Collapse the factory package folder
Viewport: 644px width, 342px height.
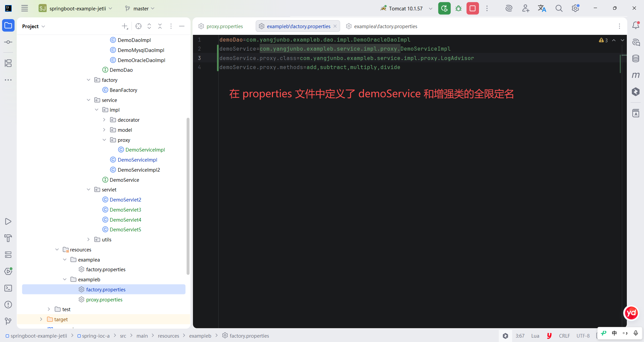[89, 80]
